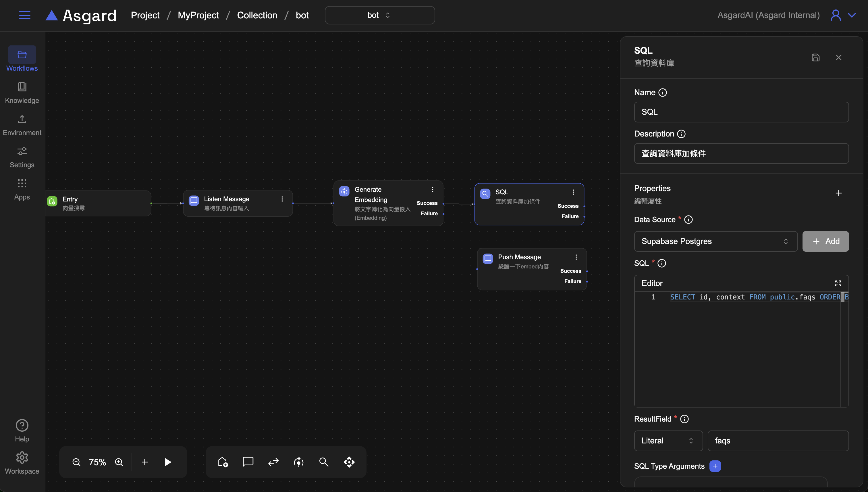Run the workflow with the play button
The height and width of the screenshot is (492, 868).
click(167, 462)
